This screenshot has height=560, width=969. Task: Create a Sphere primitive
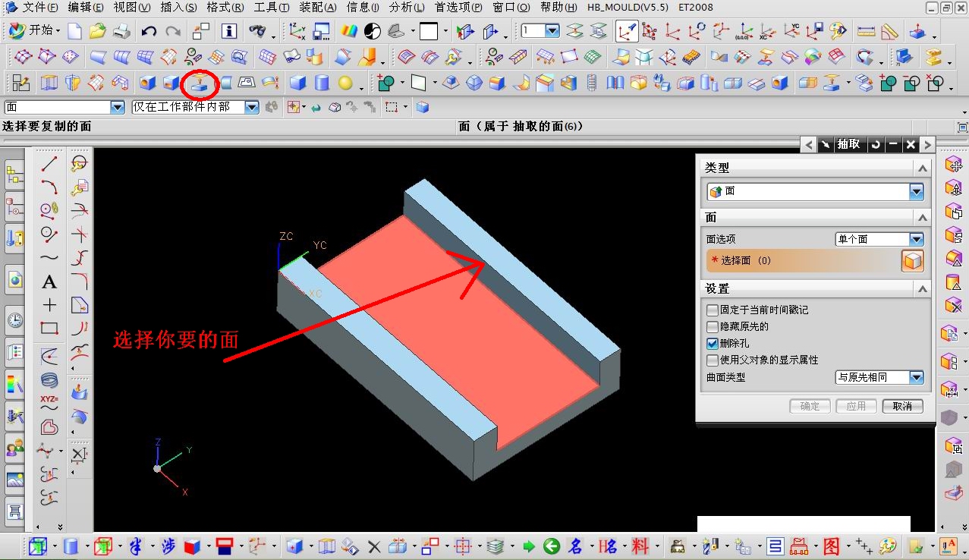[345, 83]
